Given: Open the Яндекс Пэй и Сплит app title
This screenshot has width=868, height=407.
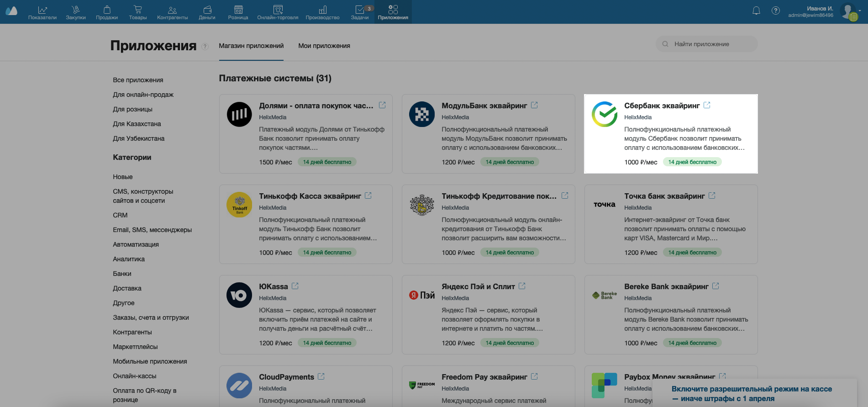Looking at the screenshot, I should click(x=478, y=286).
